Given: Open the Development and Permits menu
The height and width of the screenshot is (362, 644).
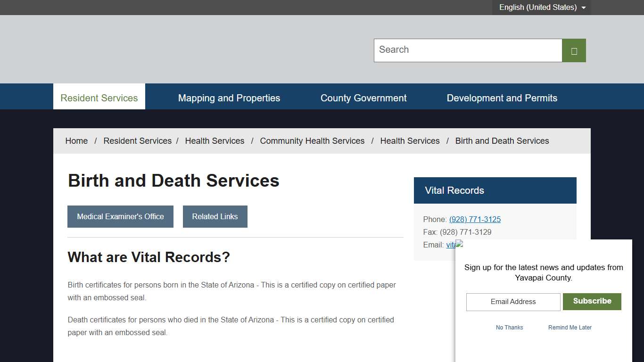Looking at the screenshot, I should (x=502, y=98).
